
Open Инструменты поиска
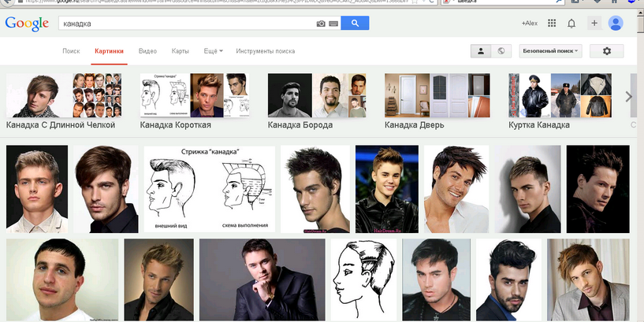tap(266, 51)
